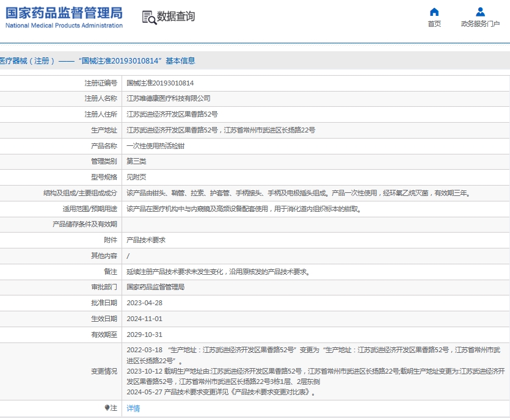510x420 pixels.
Task: Click the 注册人名称 label
Action: (x=101, y=98)
